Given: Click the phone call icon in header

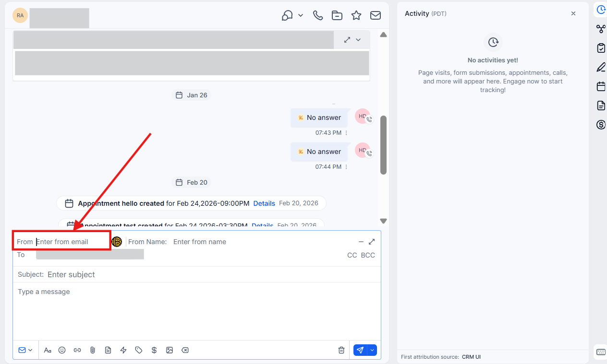Looking at the screenshot, I should pos(318,15).
